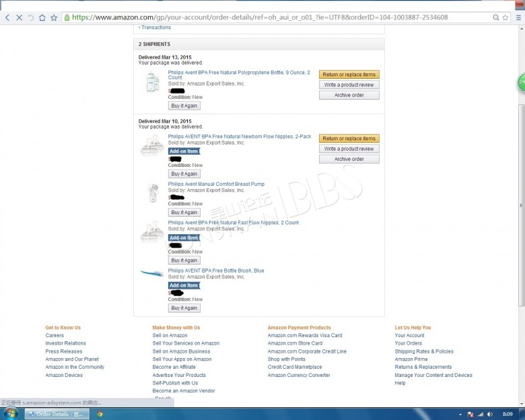The width and height of the screenshot is (525, 420).
Task: Click Add-on Item badge under Newborn Flow Nipples
Action: (x=184, y=151)
